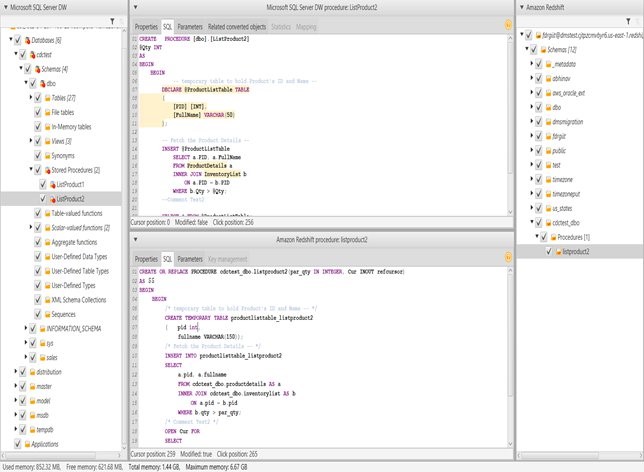Click the Redshift cluster connection icon

pyautogui.click(x=538, y=35)
